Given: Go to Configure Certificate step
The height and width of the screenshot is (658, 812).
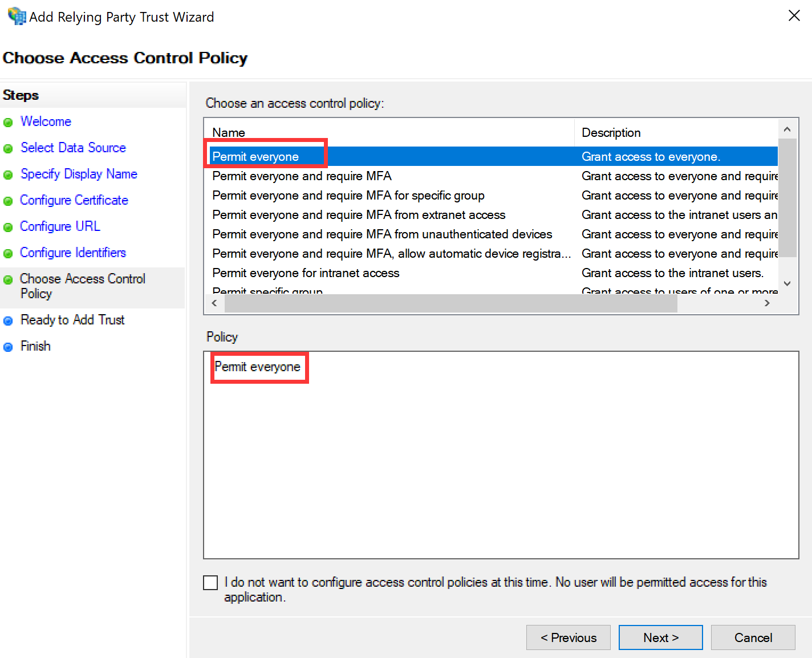Looking at the screenshot, I should [74, 200].
